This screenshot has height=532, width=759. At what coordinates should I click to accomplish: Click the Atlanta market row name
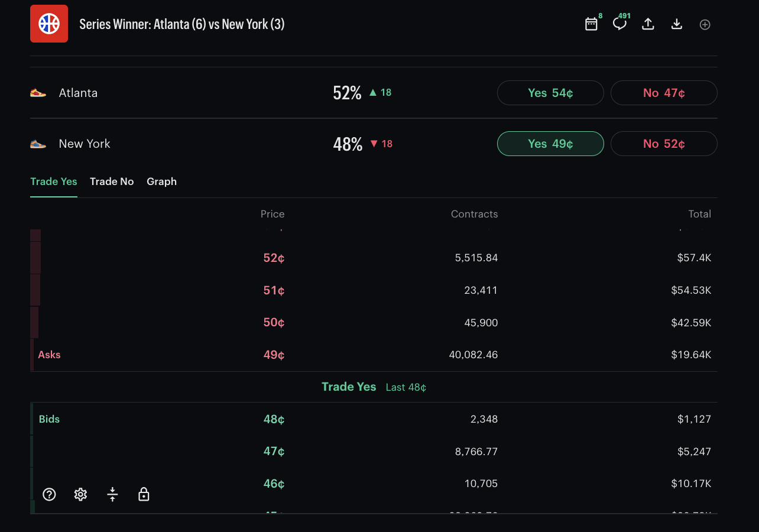pyautogui.click(x=78, y=93)
